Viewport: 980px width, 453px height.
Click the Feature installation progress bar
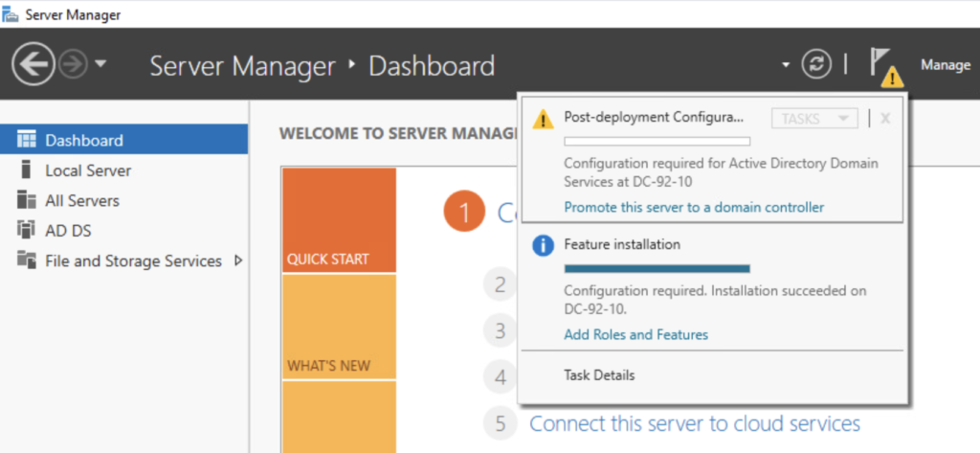[657, 268]
